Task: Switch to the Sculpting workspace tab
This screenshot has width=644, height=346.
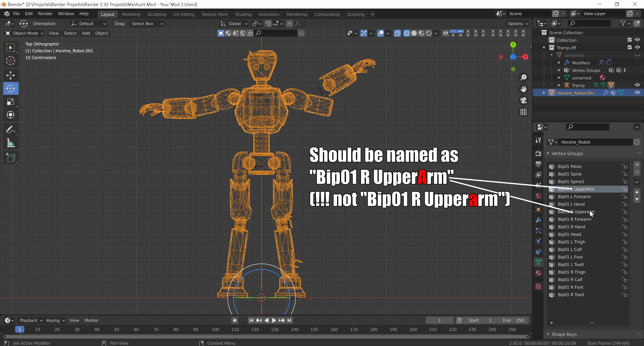Action: pos(156,14)
